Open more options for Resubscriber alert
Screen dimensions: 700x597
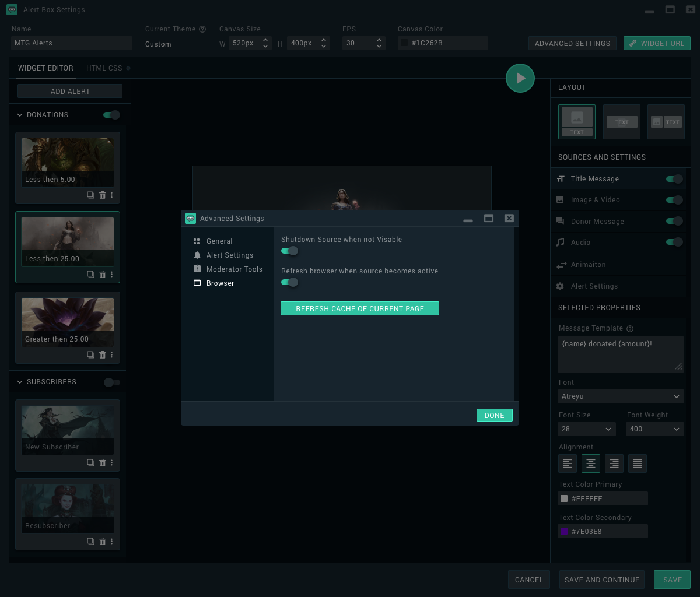click(x=111, y=541)
